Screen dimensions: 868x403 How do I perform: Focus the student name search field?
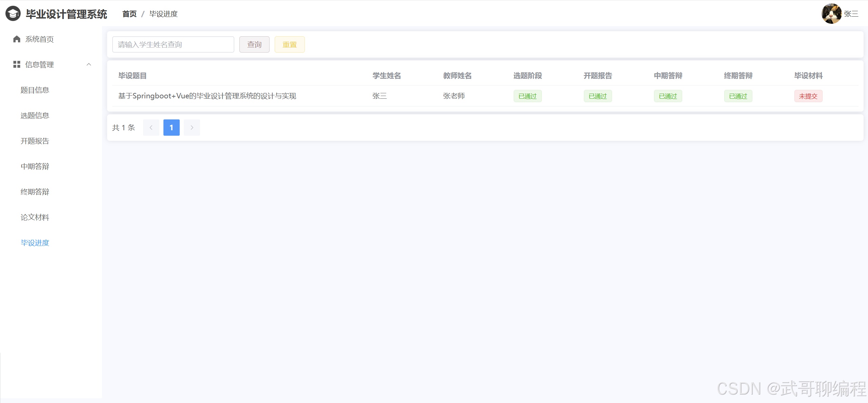[173, 44]
